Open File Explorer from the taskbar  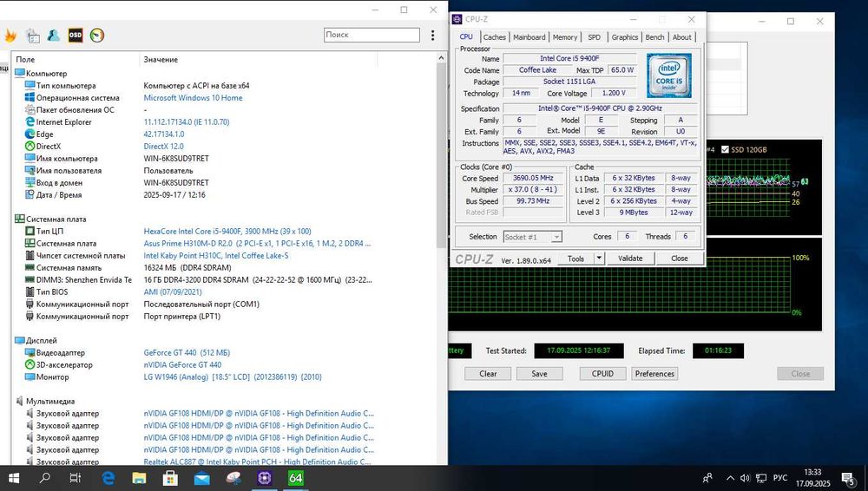pos(139,478)
